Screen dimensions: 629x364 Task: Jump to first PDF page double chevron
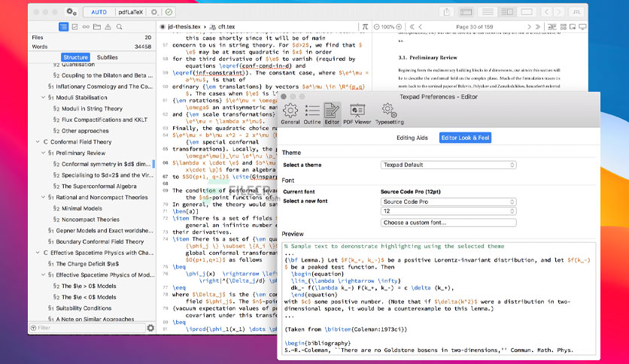[412, 27]
